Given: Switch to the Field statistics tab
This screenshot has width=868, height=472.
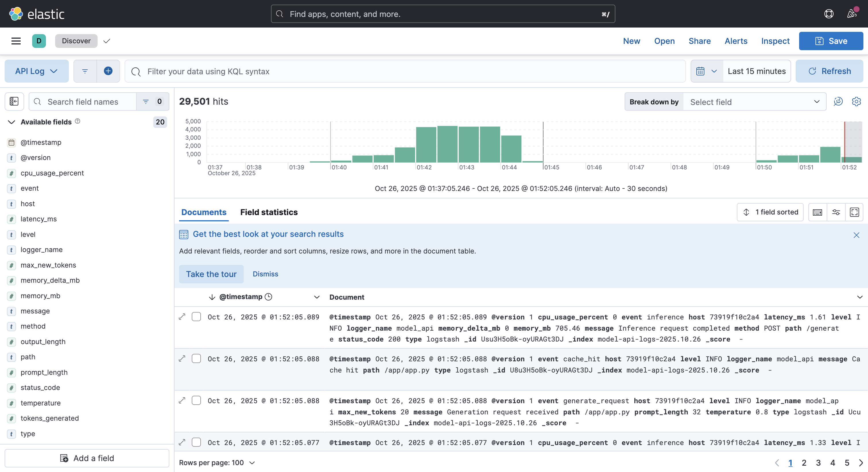Looking at the screenshot, I should [x=269, y=212].
